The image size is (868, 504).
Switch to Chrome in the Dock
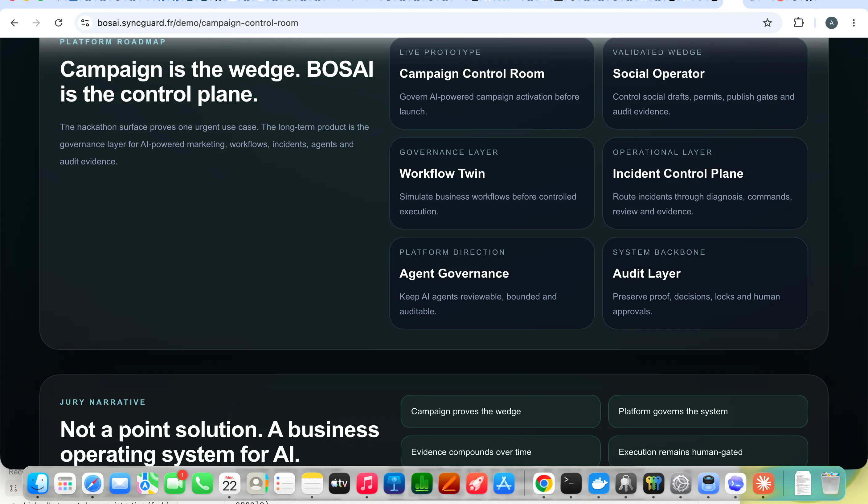(544, 484)
